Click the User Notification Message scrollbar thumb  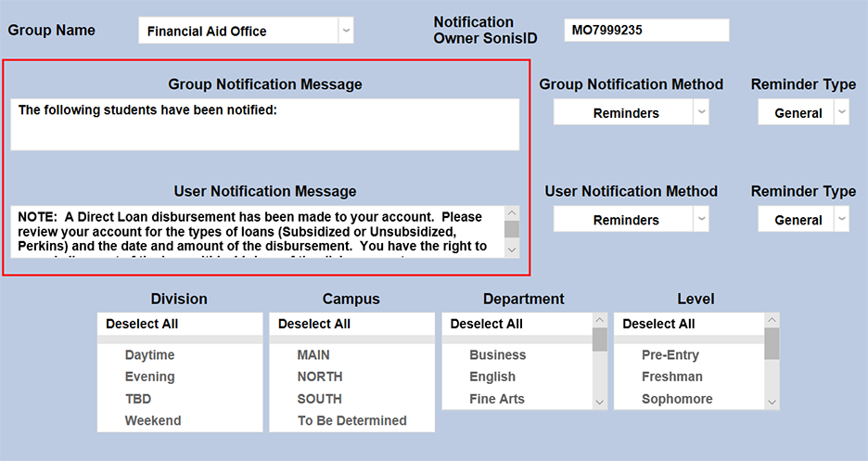512,229
